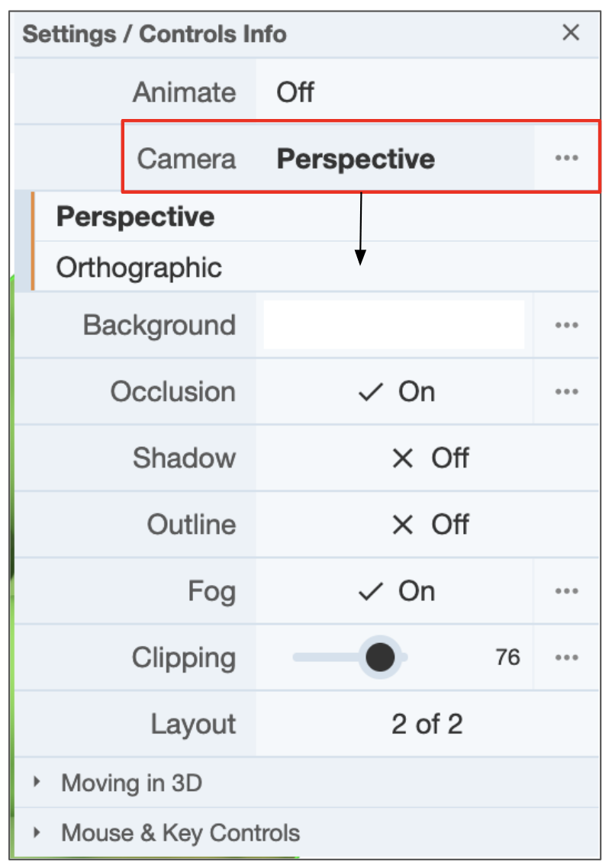
Task: Open Occlusion more options ellipsis
Action: [x=566, y=391]
